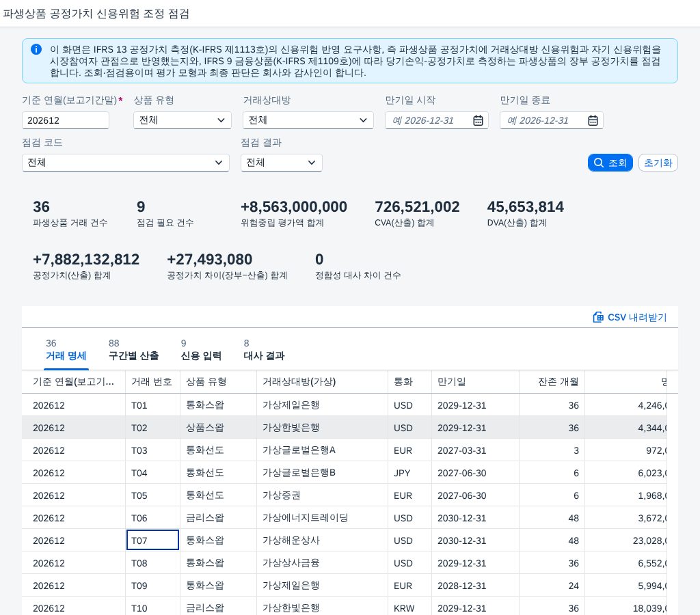
Task: Click the 가상상사금융 counterparty cell
Action: coord(323,563)
